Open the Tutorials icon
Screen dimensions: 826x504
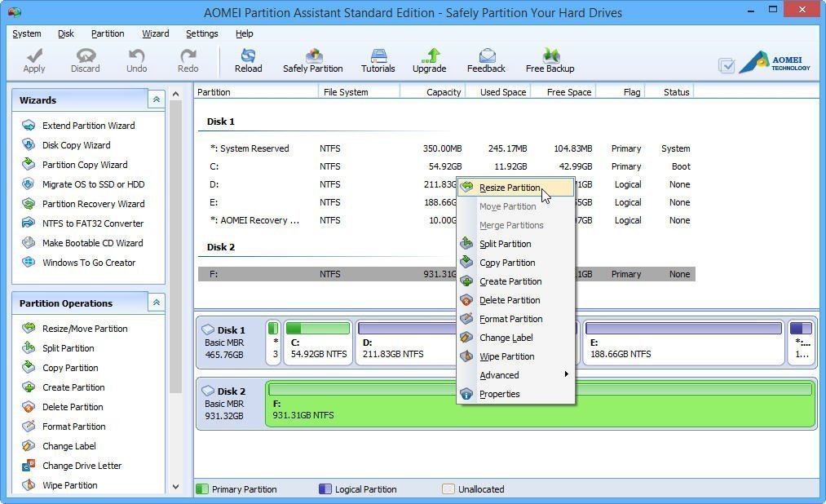pyautogui.click(x=378, y=58)
